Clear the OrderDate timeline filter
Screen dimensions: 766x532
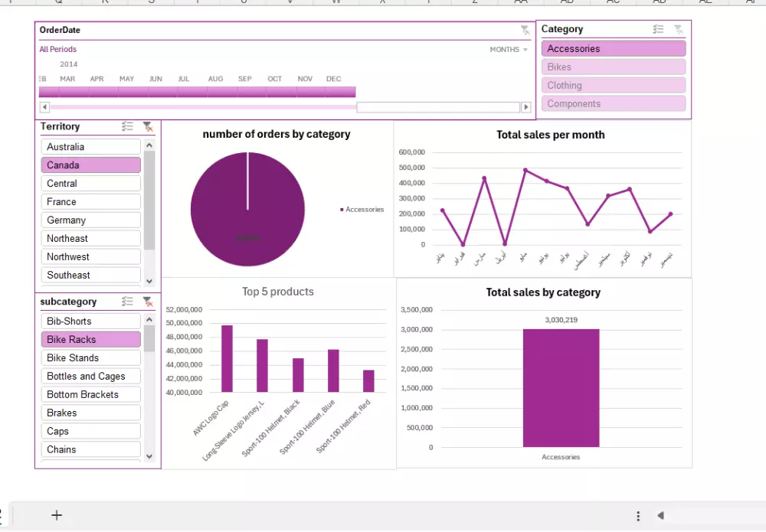click(524, 30)
